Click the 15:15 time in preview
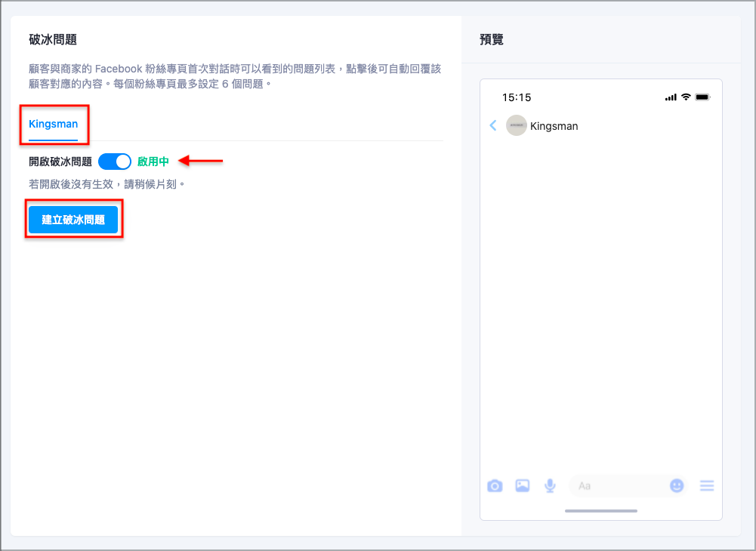The width and height of the screenshot is (756, 551). pos(517,97)
